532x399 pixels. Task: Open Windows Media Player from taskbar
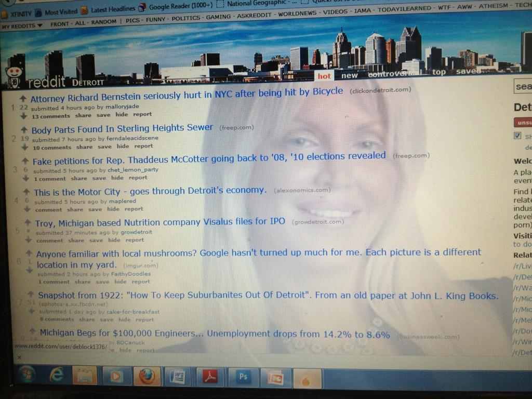(x=116, y=377)
